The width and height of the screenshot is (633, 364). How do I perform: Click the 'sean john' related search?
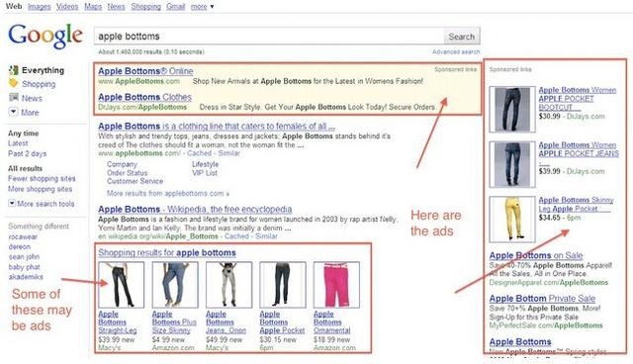(x=24, y=256)
